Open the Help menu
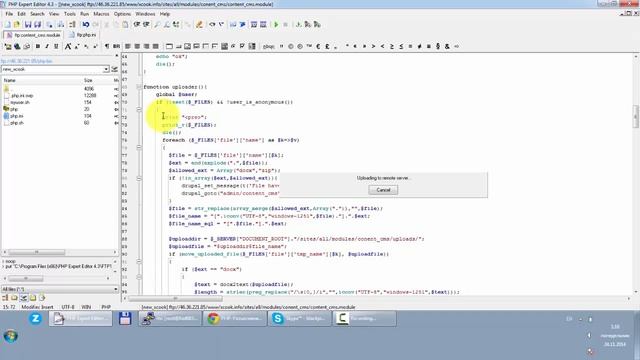640x360 pixels. (x=165, y=14)
